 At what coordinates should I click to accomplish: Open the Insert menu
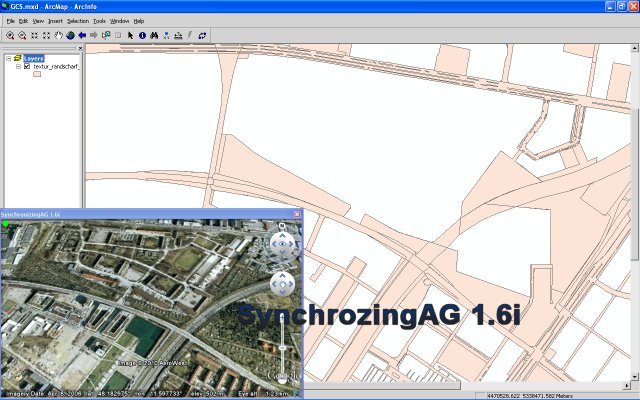55,21
